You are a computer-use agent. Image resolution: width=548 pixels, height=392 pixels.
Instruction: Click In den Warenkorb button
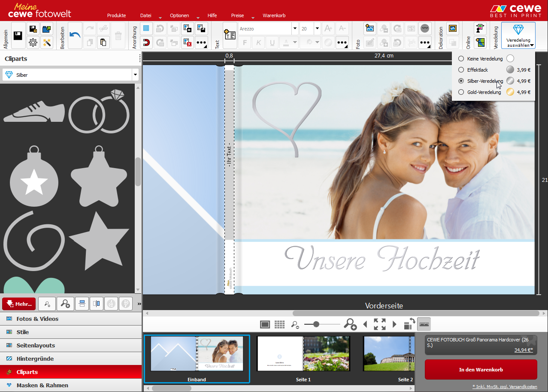coord(481,369)
